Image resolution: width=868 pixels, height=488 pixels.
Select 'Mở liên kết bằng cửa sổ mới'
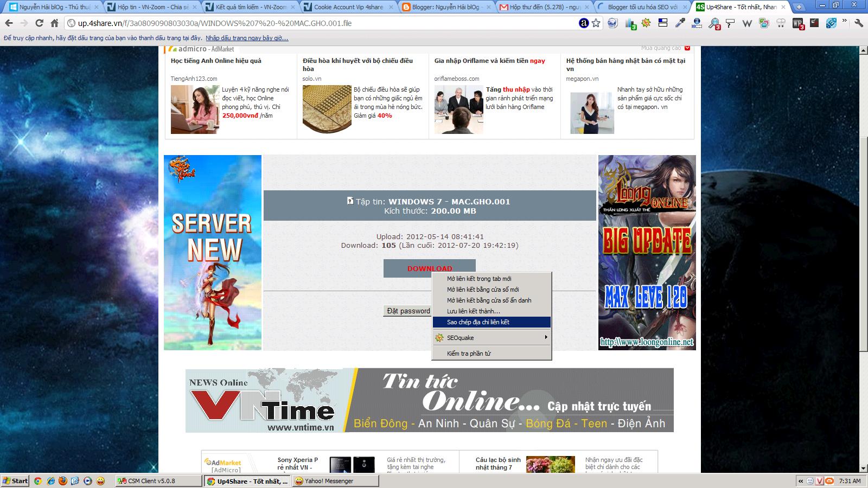pos(492,290)
